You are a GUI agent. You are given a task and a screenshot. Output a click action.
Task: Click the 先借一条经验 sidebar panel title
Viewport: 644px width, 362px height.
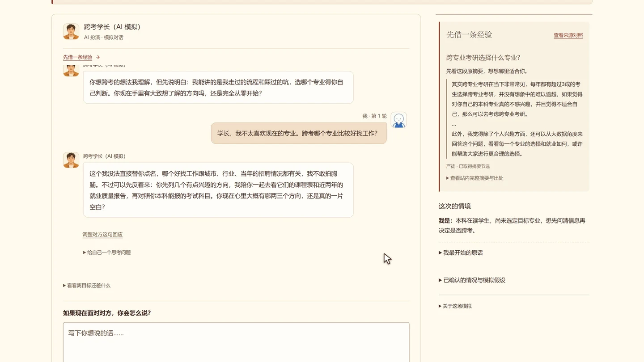coord(469,35)
